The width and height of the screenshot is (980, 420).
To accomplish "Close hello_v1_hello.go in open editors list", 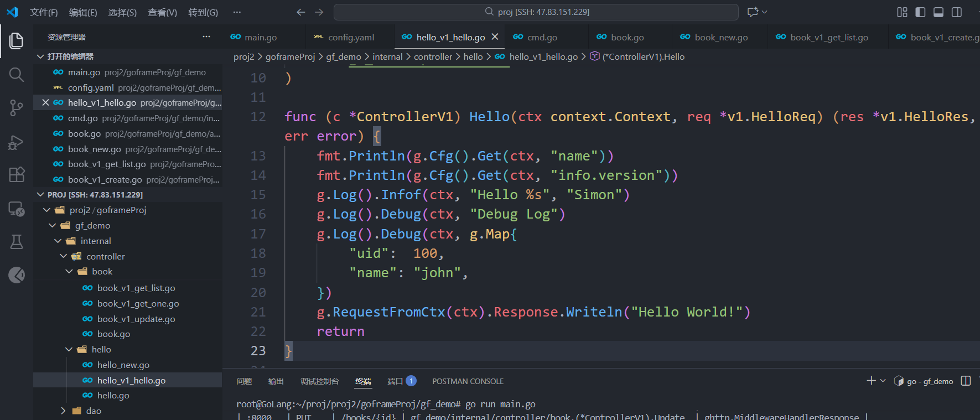I will pos(45,102).
